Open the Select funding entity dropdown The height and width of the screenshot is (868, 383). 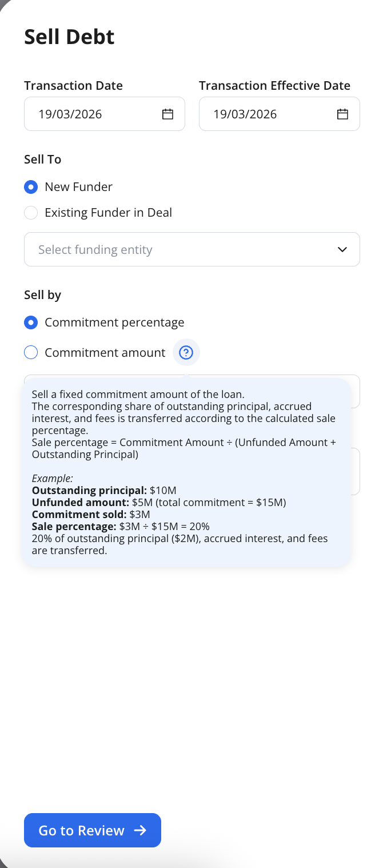191,249
